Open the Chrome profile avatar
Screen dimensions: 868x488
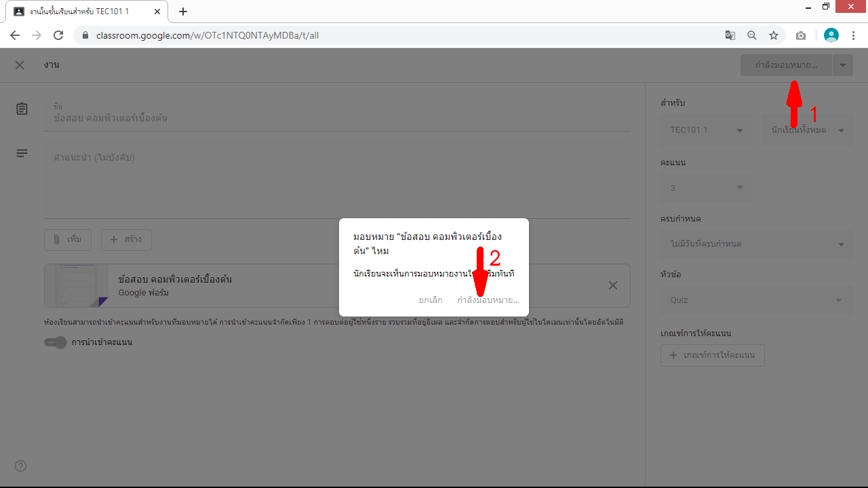pyautogui.click(x=831, y=35)
